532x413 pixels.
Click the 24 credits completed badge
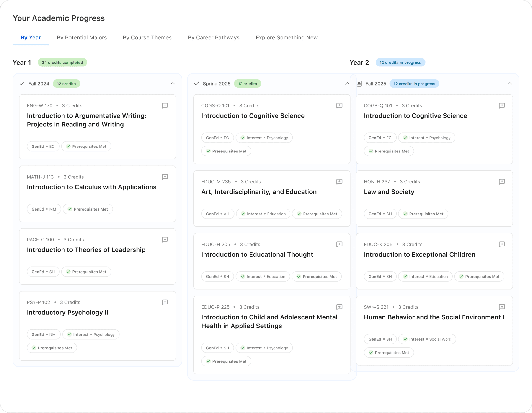tap(62, 63)
